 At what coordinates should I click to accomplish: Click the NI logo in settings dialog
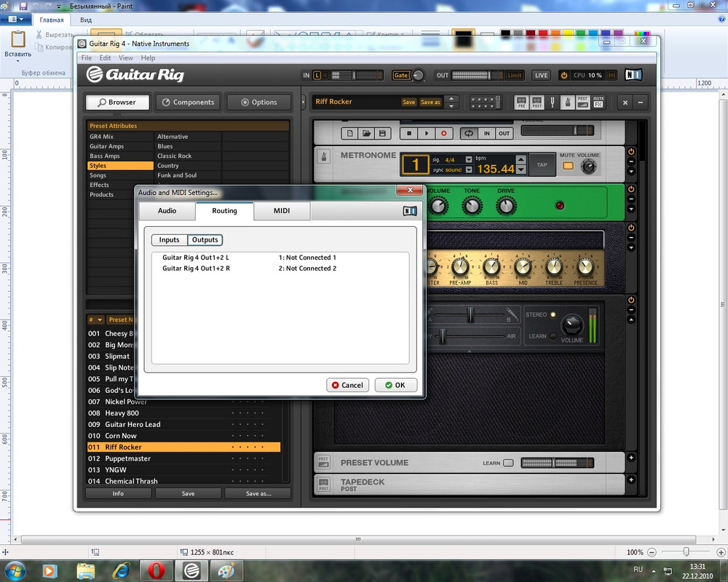click(x=410, y=211)
